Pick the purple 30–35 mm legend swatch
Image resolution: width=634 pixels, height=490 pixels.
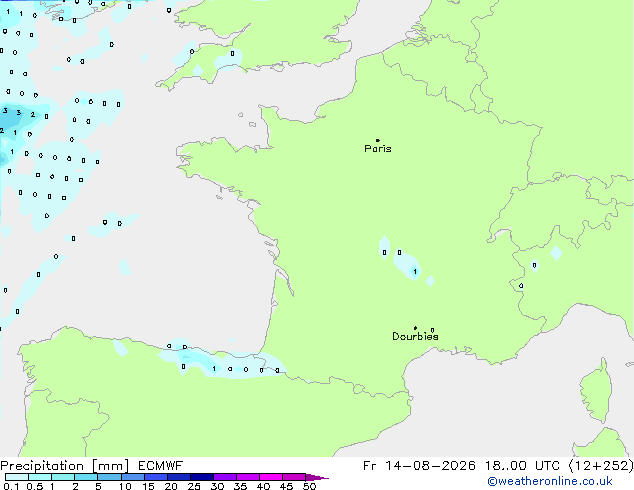tap(225, 477)
